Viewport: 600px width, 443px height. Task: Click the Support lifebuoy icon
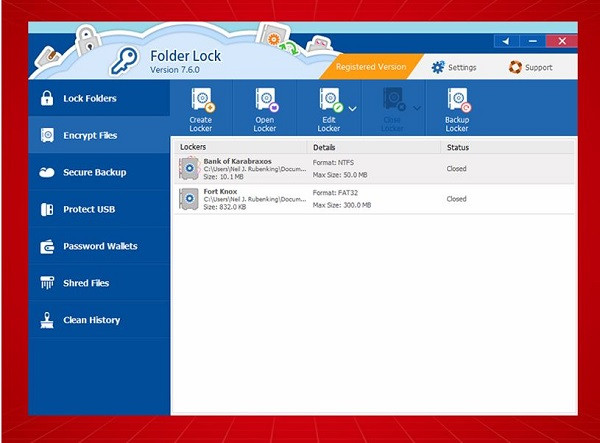pyautogui.click(x=515, y=67)
